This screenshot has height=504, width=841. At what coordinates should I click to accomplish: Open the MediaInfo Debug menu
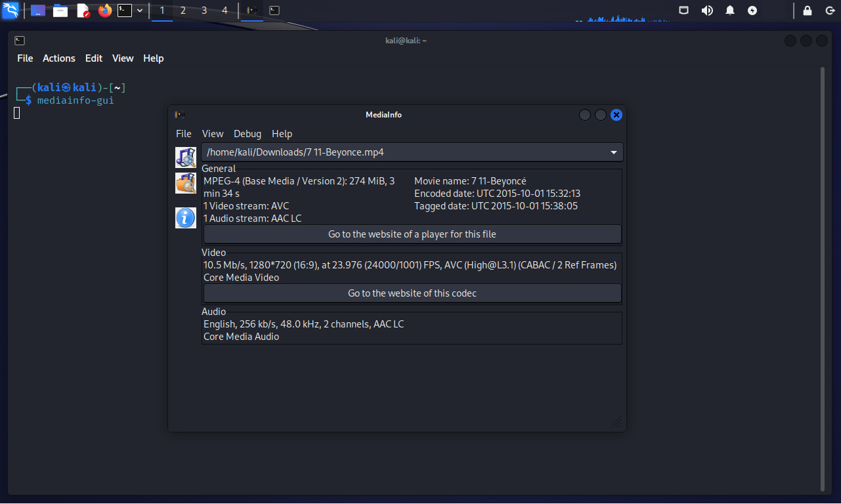(x=248, y=134)
